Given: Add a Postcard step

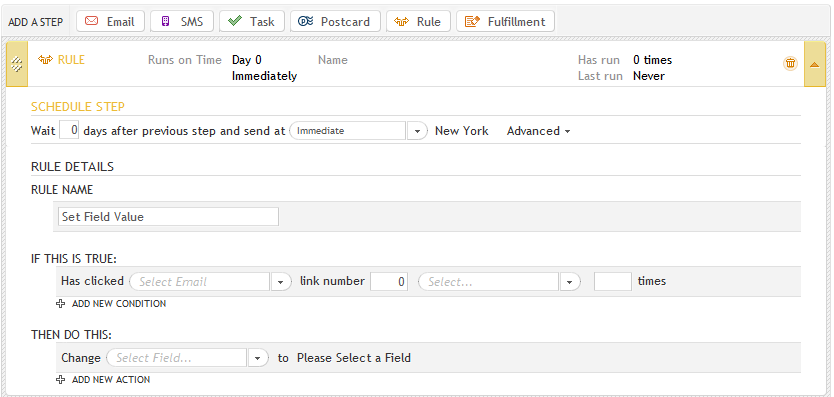Looking at the screenshot, I should [x=335, y=22].
